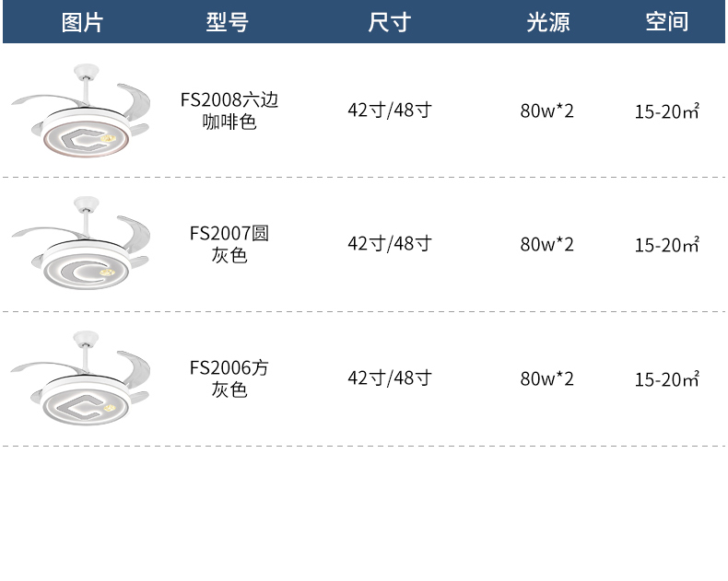The width and height of the screenshot is (728, 581).
Task: Click the FS2008六边 咖啡色 model name
Action: point(229,110)
